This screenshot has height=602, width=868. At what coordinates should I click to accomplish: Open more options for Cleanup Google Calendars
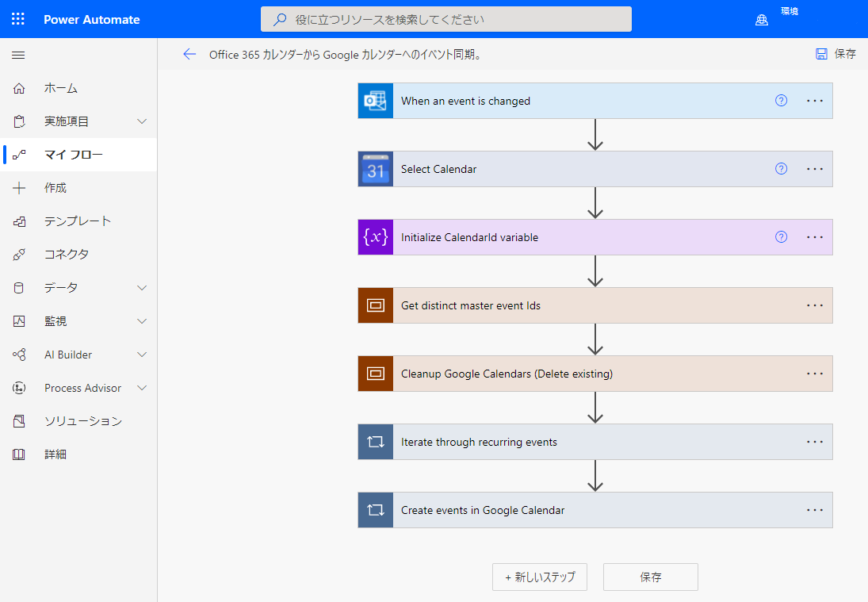click(815, 374)
